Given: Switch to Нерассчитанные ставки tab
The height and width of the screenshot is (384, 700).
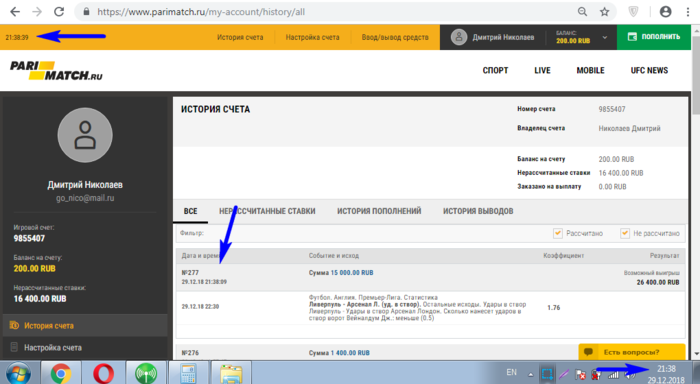Looking at the screenshot, I should click(x=267, y=211).
